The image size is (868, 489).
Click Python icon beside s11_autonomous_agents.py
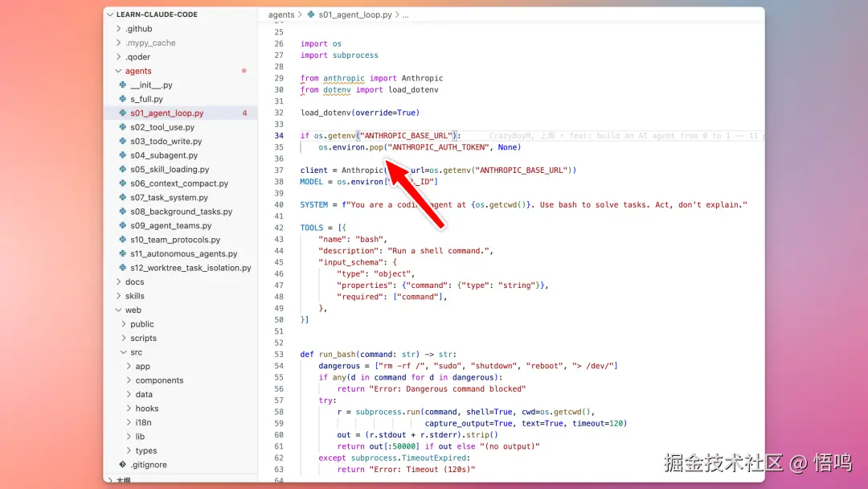pyautogui.click(x=123, y=253)
